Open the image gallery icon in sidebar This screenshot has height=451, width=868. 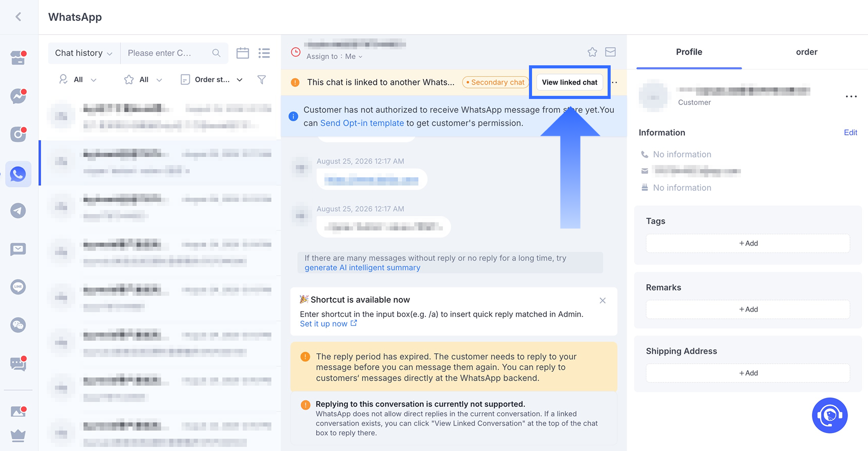point(18,411)
